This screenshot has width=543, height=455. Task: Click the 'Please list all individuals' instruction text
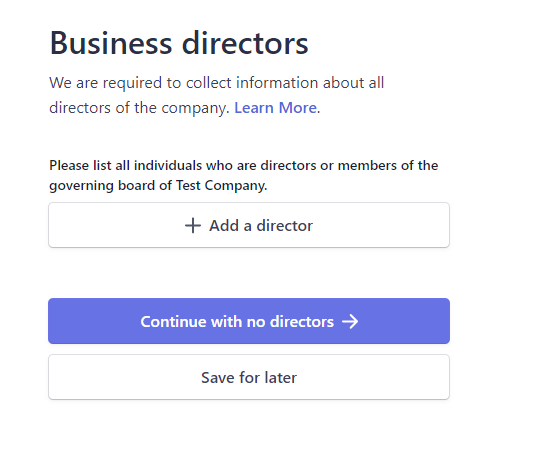point(243,176)
